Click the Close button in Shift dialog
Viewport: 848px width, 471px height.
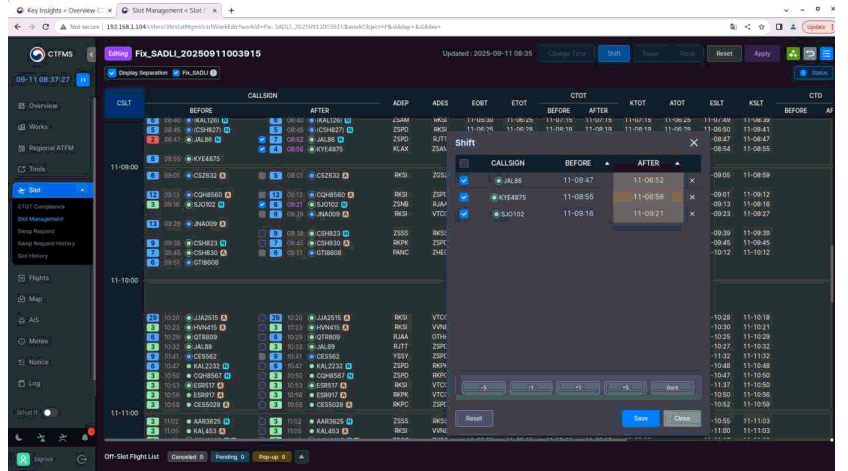682,419
